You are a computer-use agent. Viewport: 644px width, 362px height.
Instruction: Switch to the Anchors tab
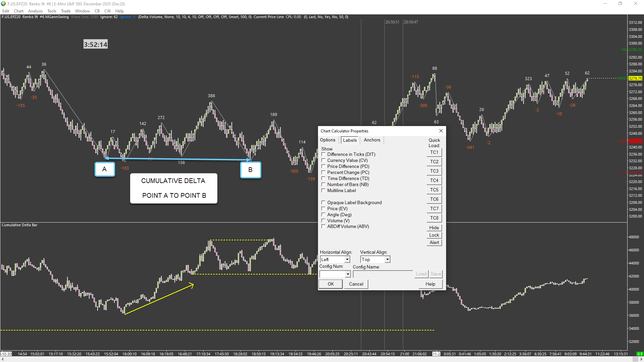tap(372, 140)
